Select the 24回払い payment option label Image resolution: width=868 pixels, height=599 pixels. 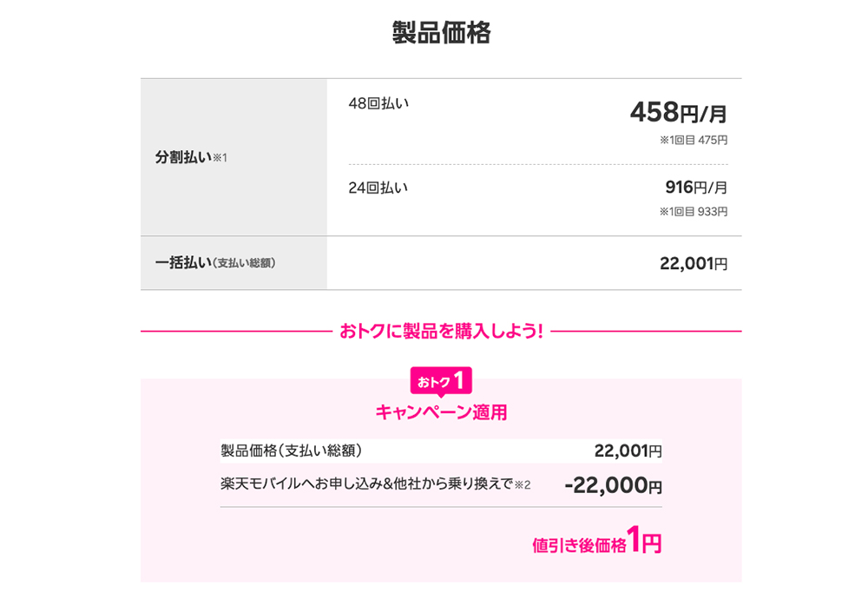click(x=378, y=187)
